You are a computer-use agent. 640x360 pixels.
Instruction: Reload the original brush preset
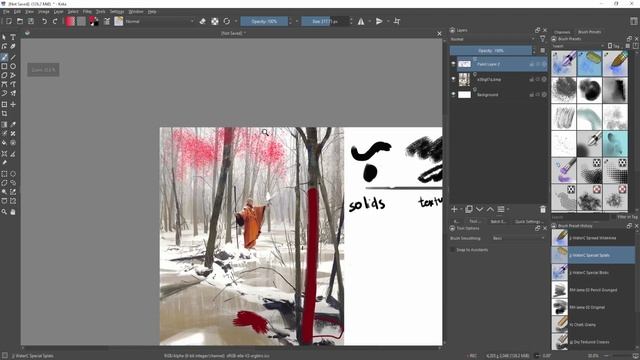click(227, 21)
